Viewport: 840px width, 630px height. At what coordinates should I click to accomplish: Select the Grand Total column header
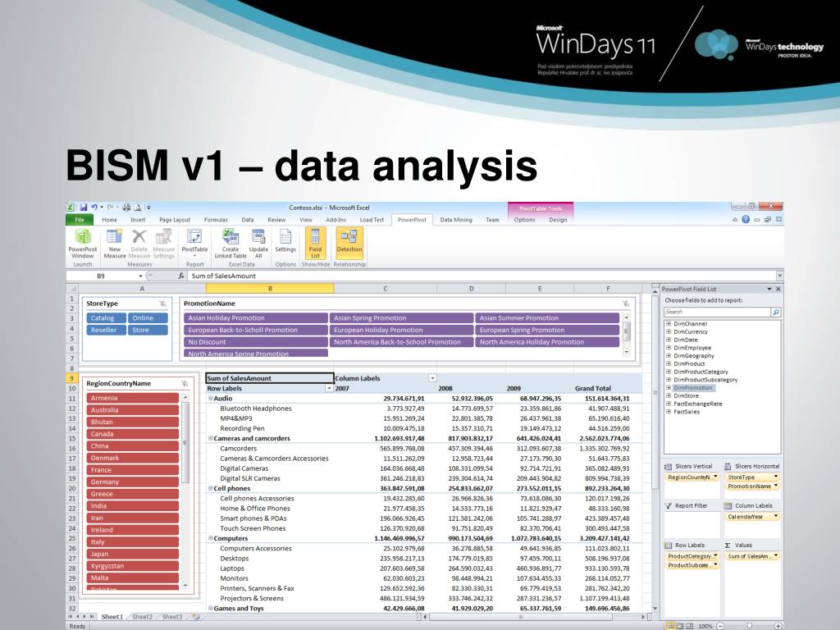[x=592, y=388]
